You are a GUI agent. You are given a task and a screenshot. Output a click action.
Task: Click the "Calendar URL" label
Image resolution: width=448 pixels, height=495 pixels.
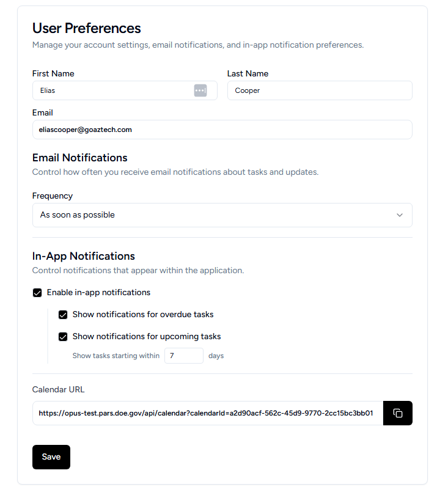tap(58, 389)
